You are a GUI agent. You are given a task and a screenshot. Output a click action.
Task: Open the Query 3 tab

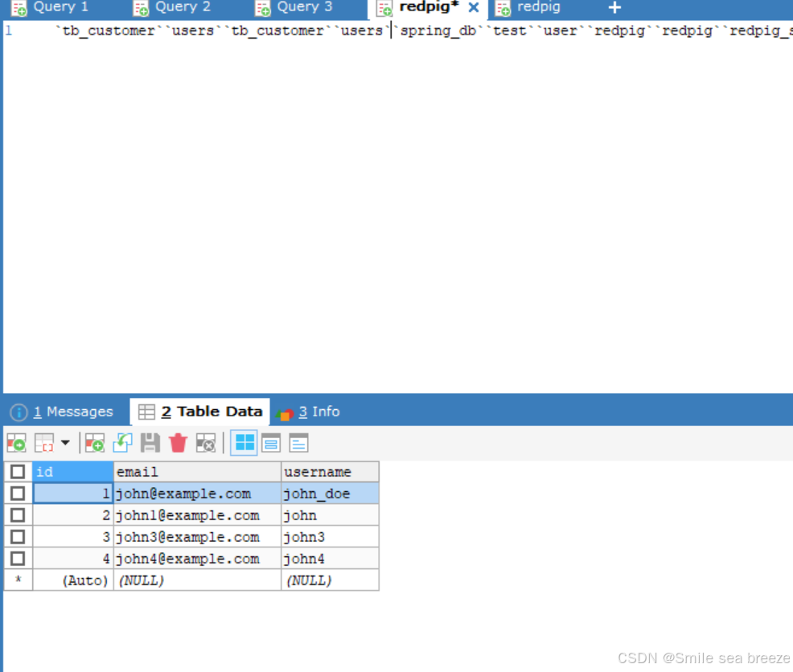(305, 7)
